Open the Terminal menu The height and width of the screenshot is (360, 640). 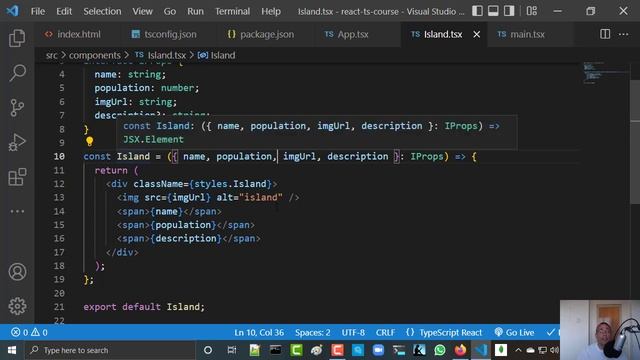233,11
